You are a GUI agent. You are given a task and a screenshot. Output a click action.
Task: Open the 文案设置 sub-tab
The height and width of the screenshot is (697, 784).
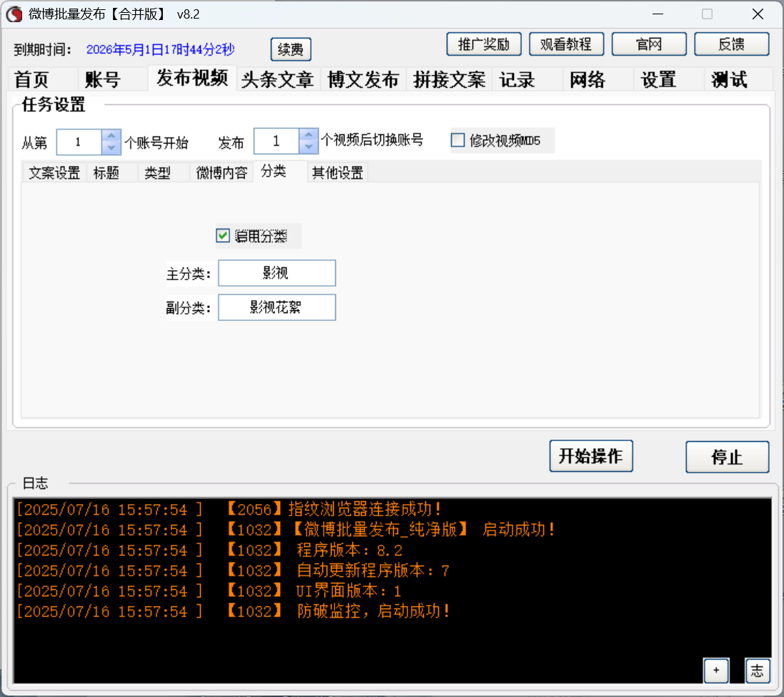(x=54, y=173)
